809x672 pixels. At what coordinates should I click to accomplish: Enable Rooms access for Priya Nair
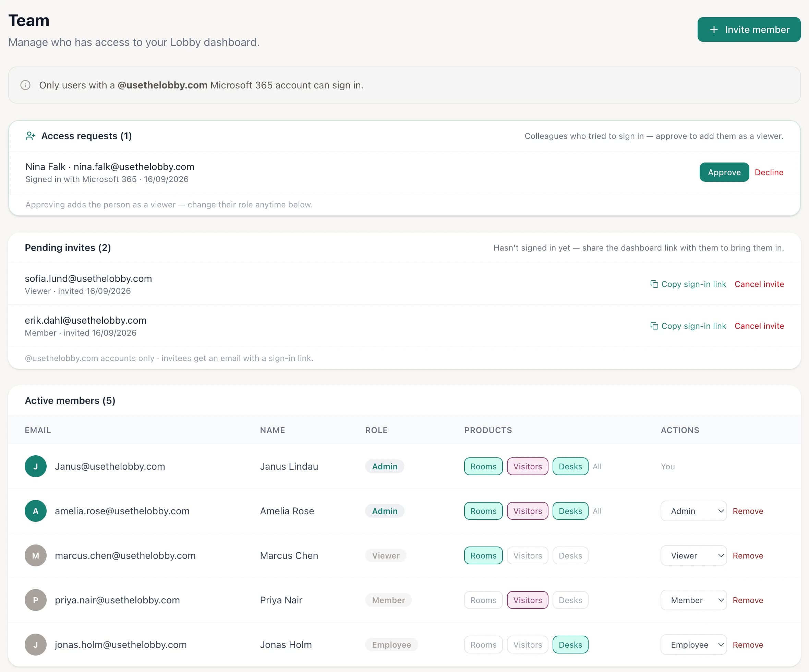click(x=483, y=600)
